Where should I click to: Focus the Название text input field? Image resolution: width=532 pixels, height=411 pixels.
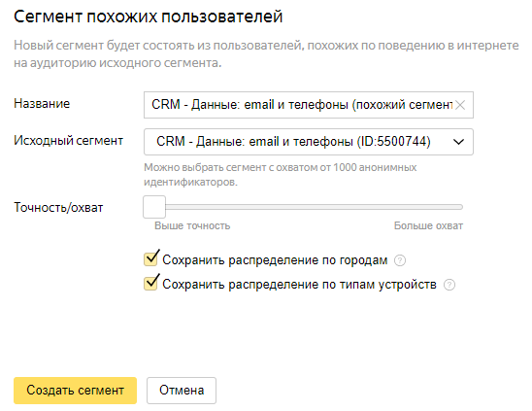pyautogui.click(x=302, y=105)
